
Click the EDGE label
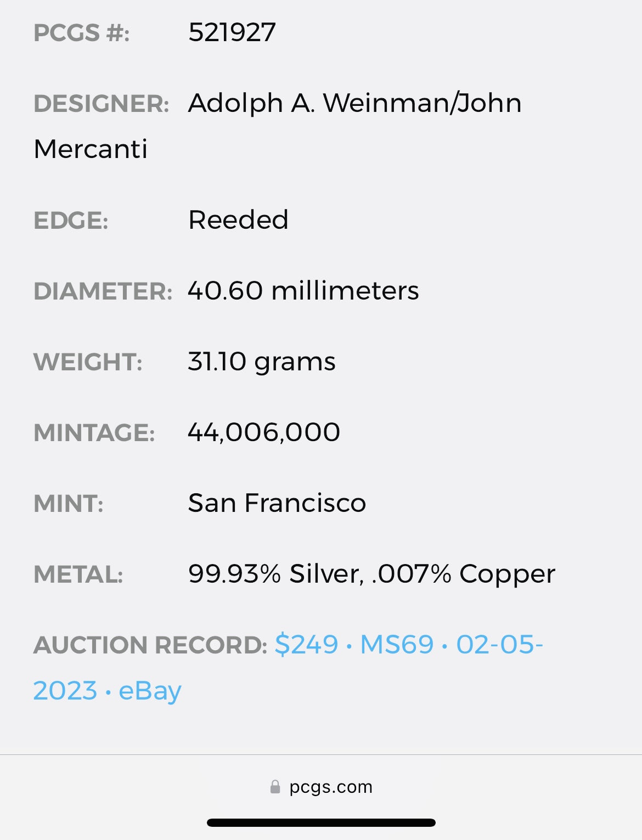click(71, 221)
